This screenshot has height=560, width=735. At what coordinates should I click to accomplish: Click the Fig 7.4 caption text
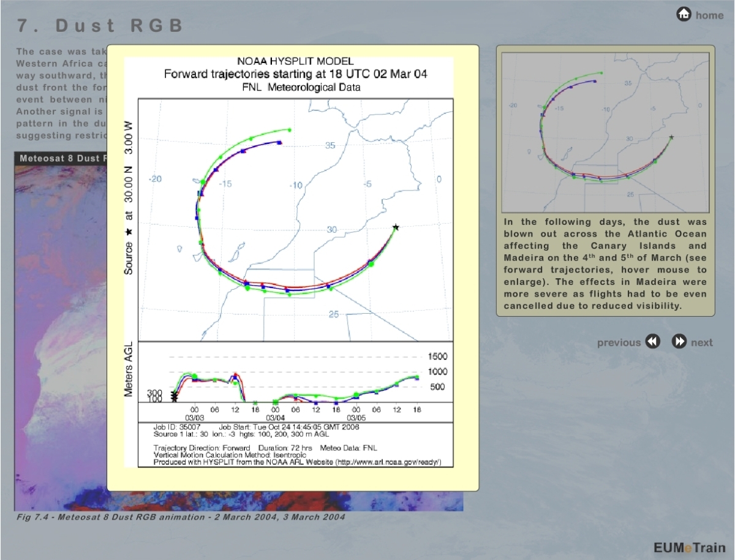pyautogui.click(x=181, y=517)
